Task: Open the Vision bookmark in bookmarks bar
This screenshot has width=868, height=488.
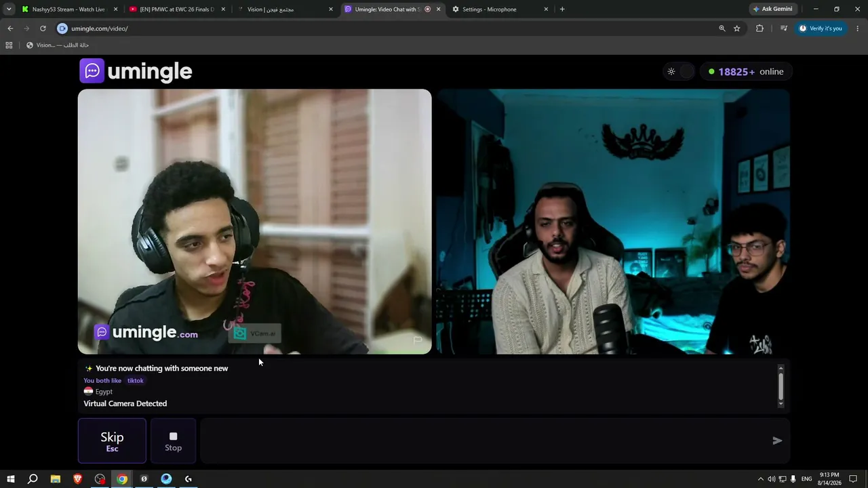Action: point(58,45)
